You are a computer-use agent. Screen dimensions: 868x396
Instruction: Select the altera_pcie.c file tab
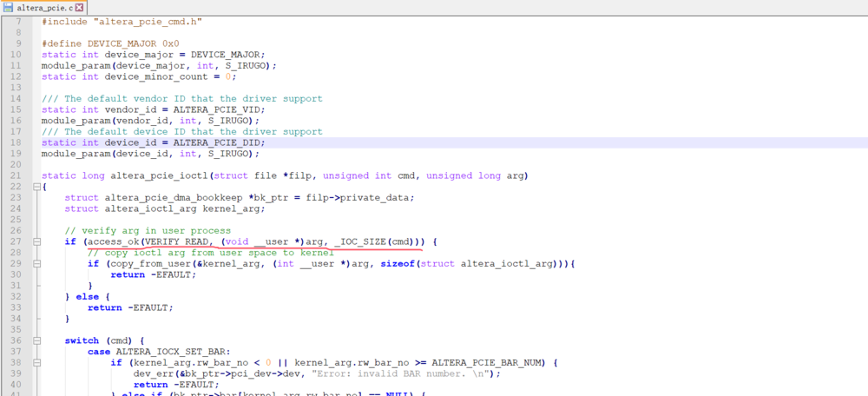pyautogui.click(x=43, y=8)
